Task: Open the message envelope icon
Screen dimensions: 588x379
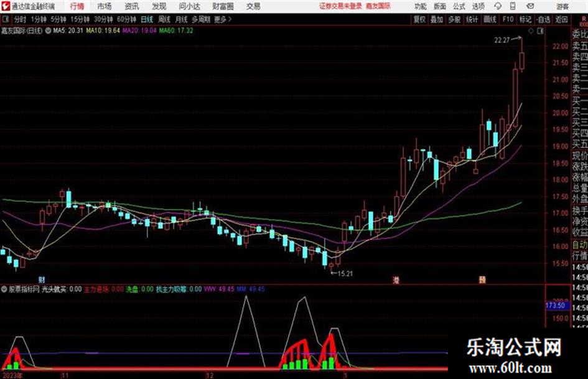Action: click(530, 6)
